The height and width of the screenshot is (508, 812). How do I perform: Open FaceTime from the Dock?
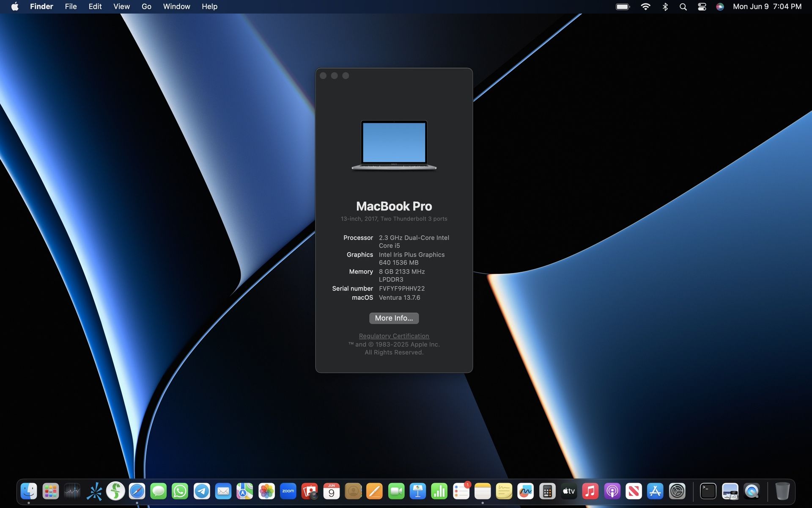pos(396,491)
